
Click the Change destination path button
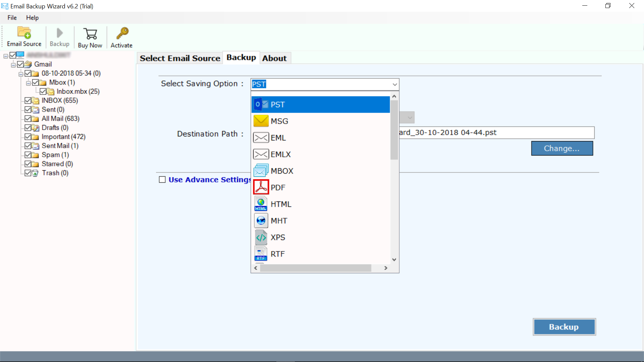(x=562, y=148)
